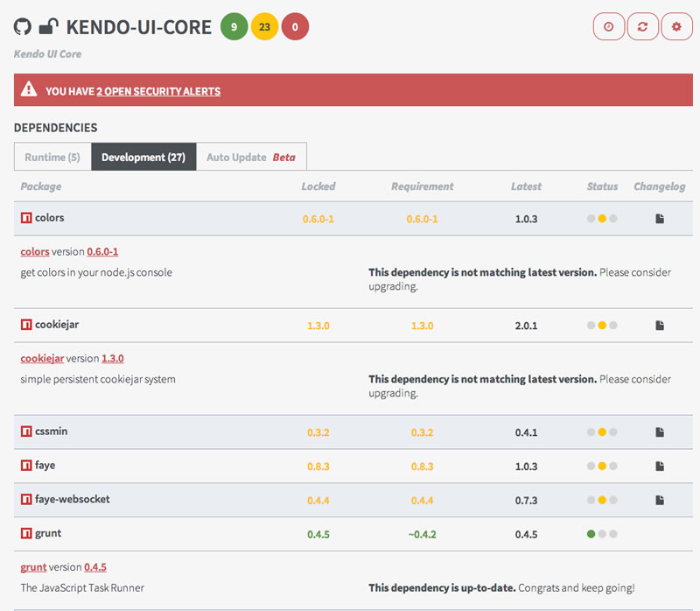
Task: Click the yellow badge showing 23
Action: pos(264,27)
